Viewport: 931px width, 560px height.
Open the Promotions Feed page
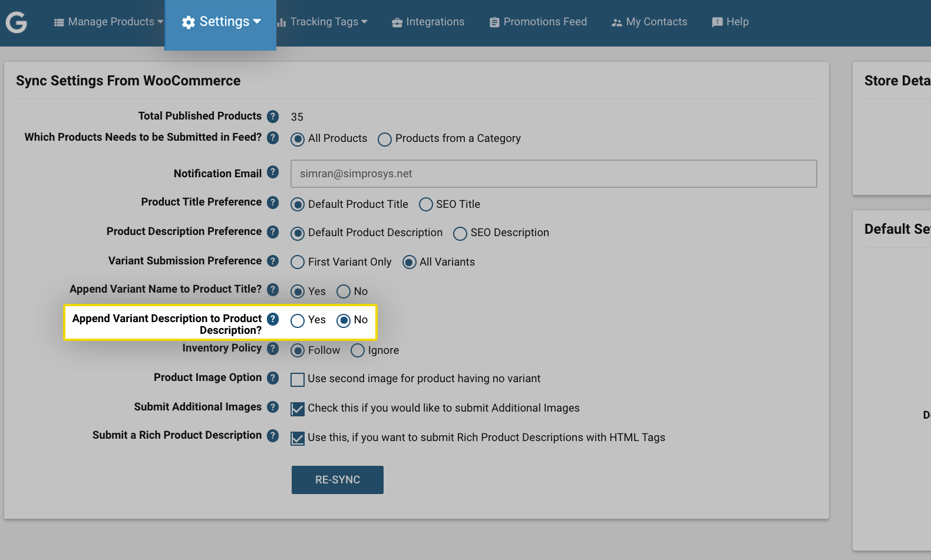538,22
